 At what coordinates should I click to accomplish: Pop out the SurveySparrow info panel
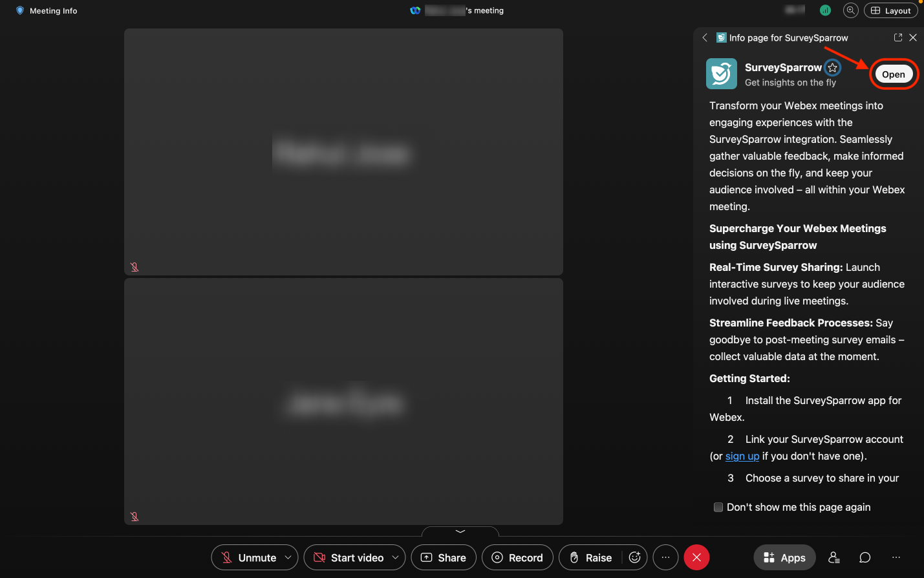(897, 37)
